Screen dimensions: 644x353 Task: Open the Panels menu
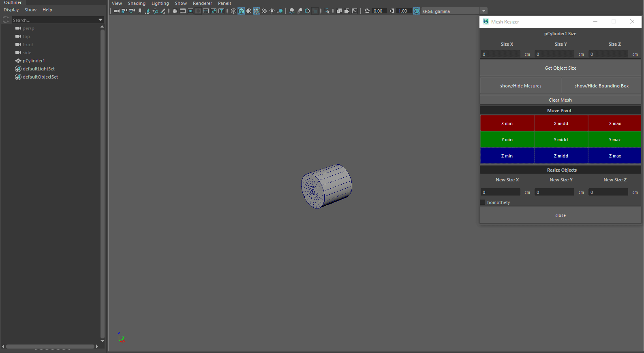pyautogui.click(x=225, y=3)
